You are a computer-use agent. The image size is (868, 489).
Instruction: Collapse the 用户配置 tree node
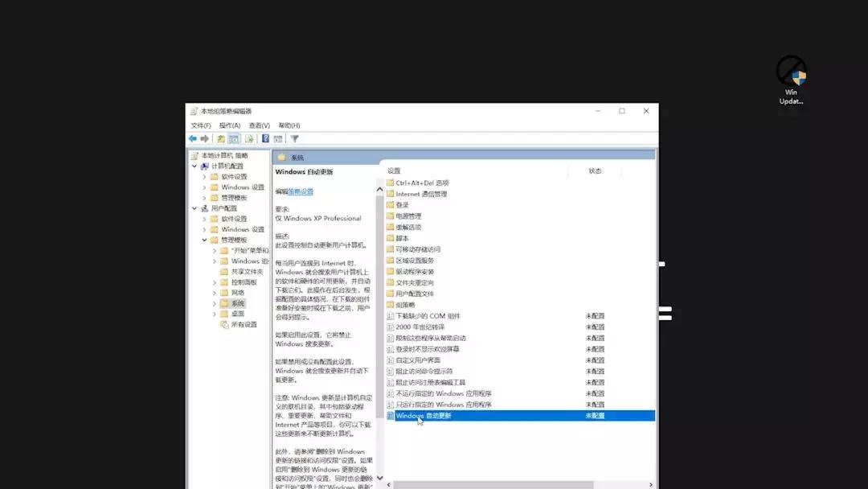[x=193, y=208]
